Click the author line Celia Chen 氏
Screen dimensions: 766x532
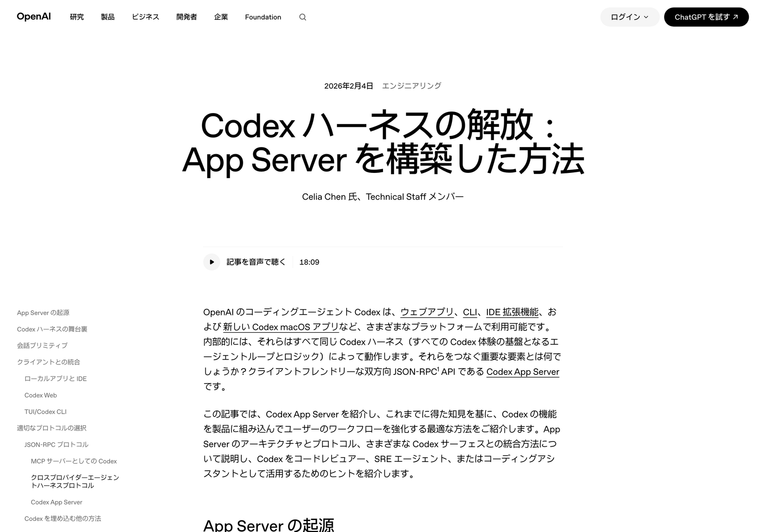[383, 197]
